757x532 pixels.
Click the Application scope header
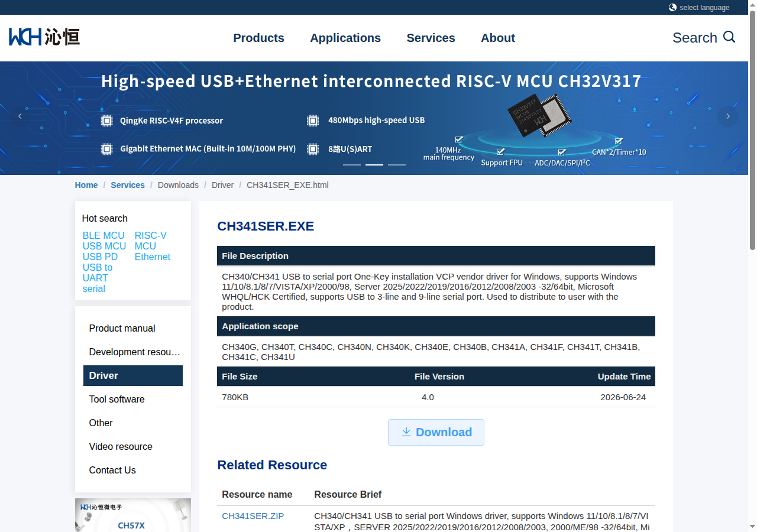(436, 326)
